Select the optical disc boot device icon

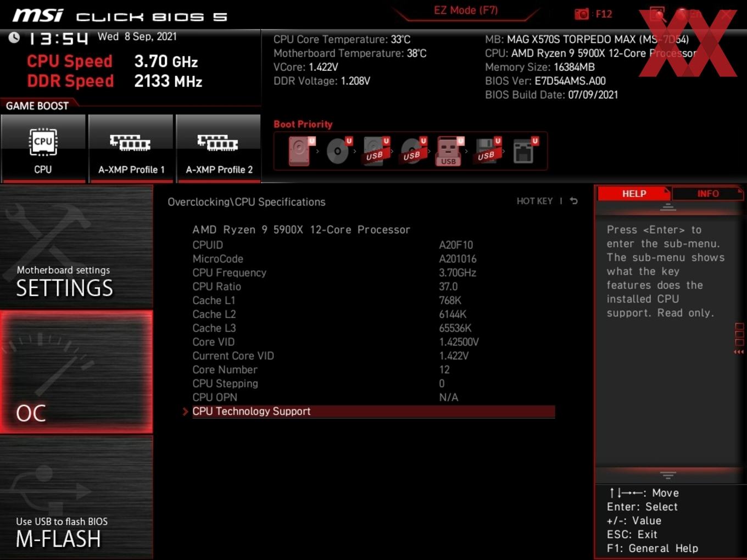[338, 151]
